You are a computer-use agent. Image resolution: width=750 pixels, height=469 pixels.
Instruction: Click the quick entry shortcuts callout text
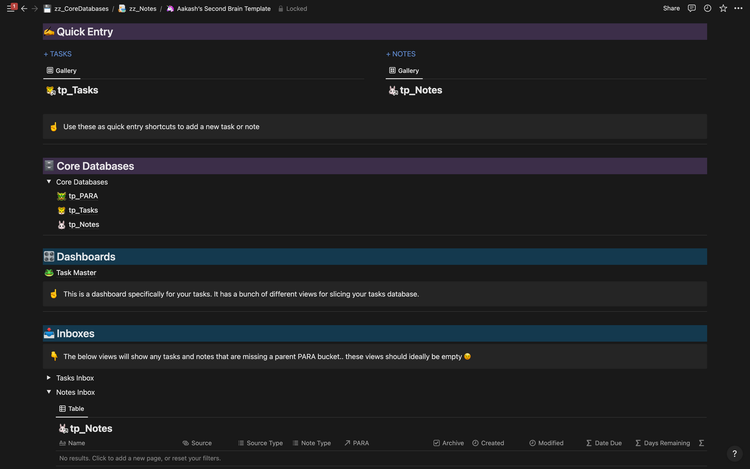point(161,127)
